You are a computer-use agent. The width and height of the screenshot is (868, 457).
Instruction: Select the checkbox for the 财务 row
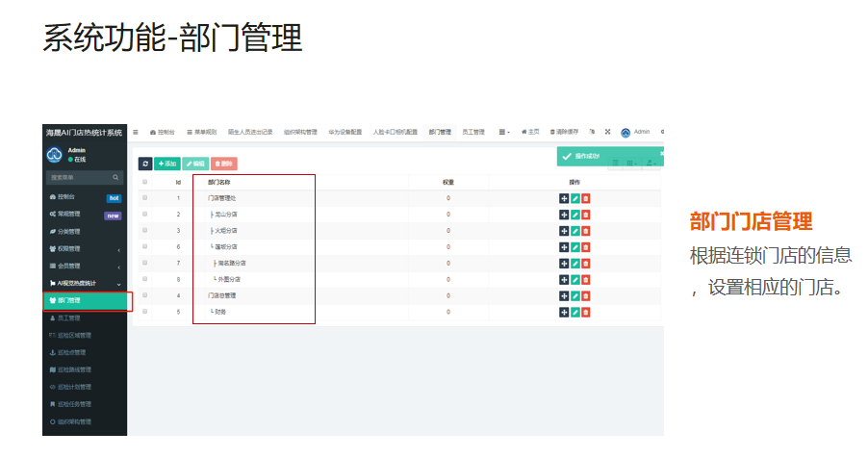tap(145, 313)
